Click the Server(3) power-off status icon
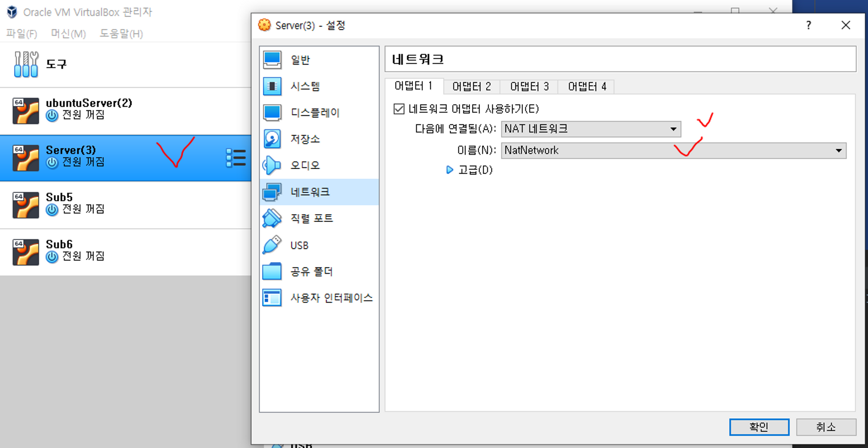The image size is (868, 448). pyautogui.click(x=52, y=163)
